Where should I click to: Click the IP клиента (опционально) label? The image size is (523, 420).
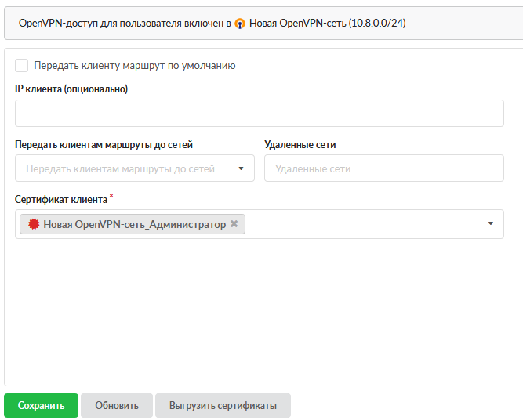tap(71, 89)
